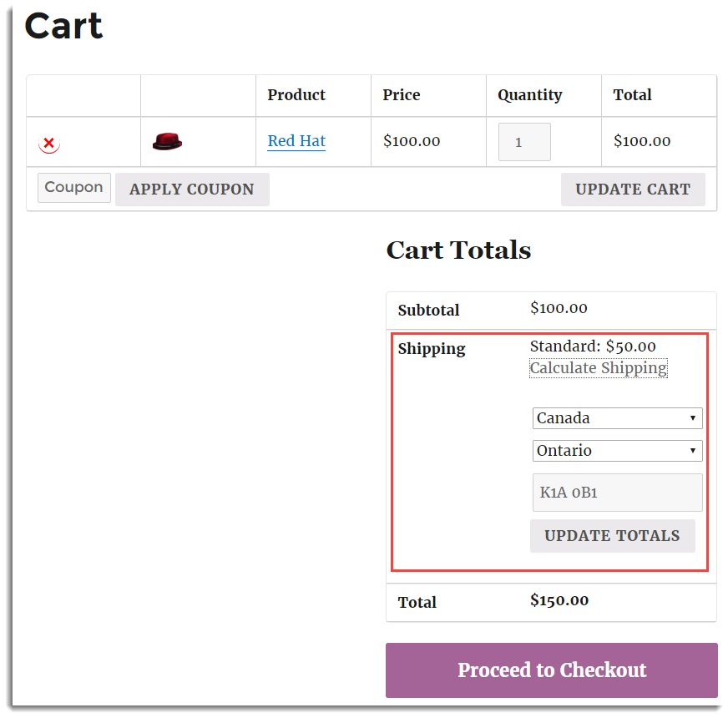Image resolution: width=728 pixels, height=718 pixels.
Task: Open the Calculate Shipping form
Action: [598, 367]
